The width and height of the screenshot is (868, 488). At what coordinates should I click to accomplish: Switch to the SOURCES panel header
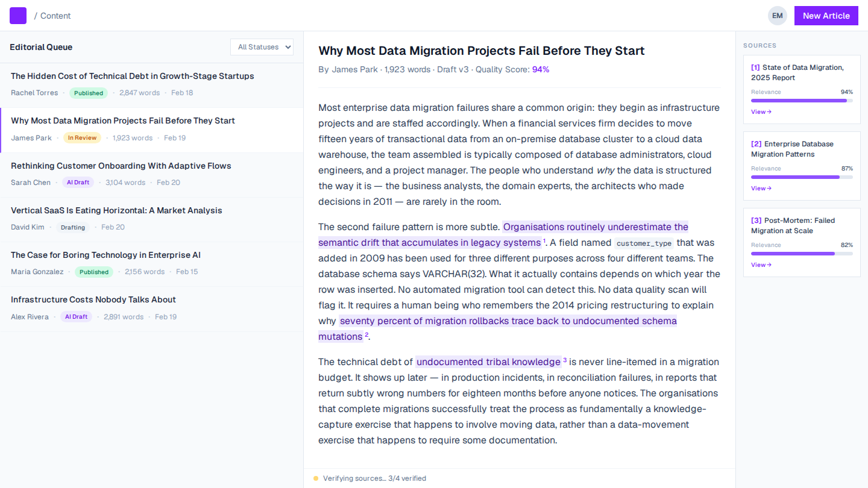(x=759, y=45)
